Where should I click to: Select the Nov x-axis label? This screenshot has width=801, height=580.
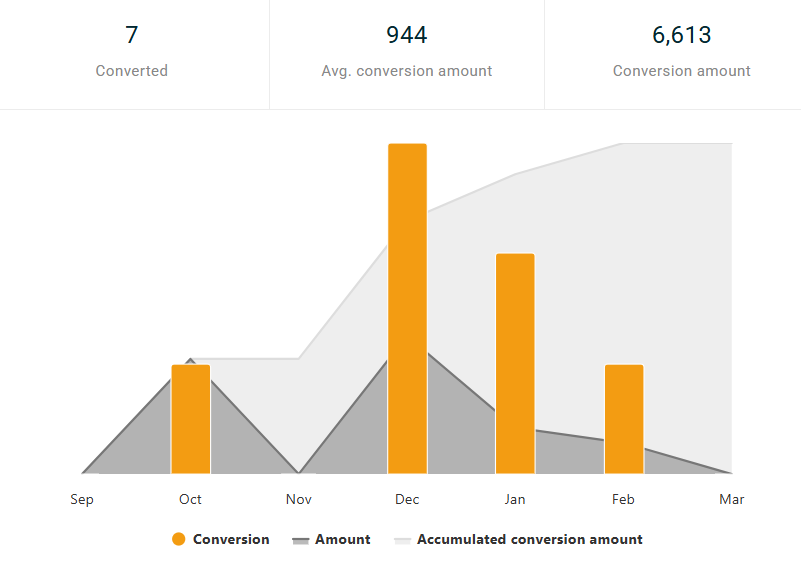298,499
